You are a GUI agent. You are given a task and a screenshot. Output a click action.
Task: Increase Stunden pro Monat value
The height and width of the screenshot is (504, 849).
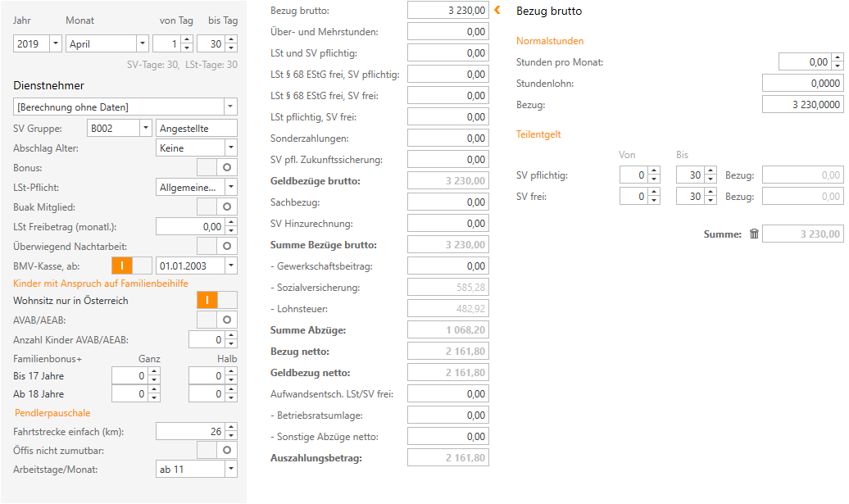838,57
